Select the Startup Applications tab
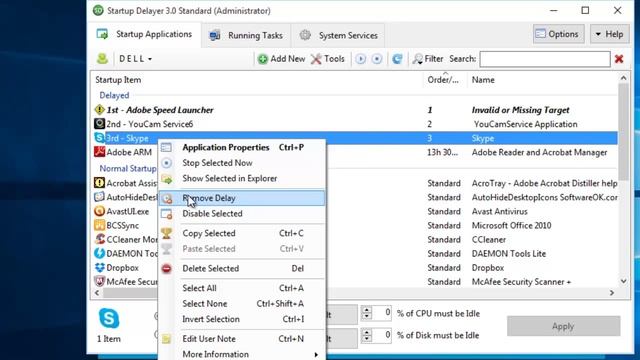 tap(144, 34)
